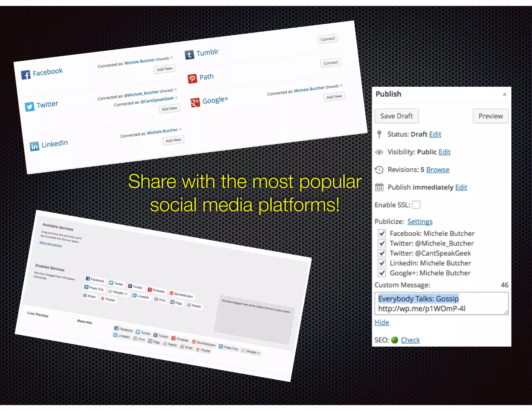Click the Save Draft button

click(x=396, y=116)
